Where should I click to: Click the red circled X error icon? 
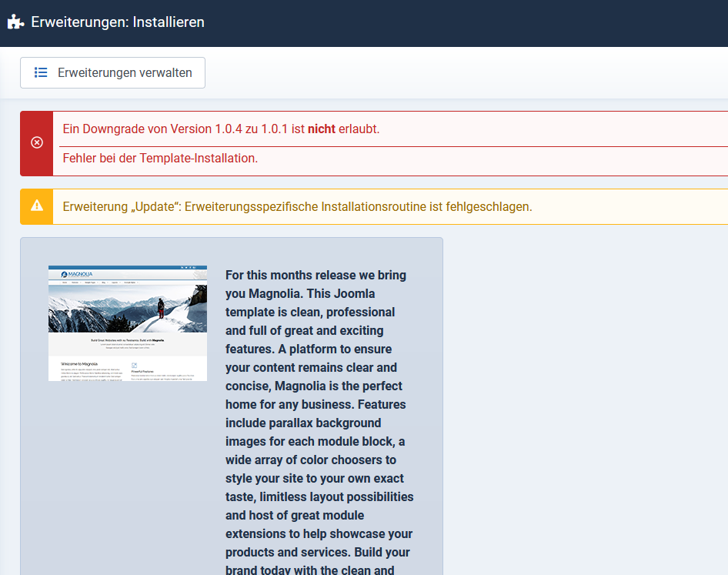[x=36, y=143]
